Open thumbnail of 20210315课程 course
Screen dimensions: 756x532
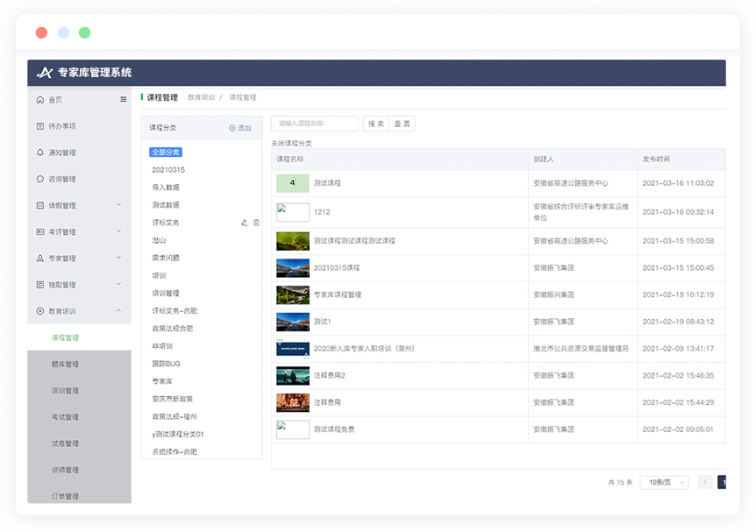[293, 268]
